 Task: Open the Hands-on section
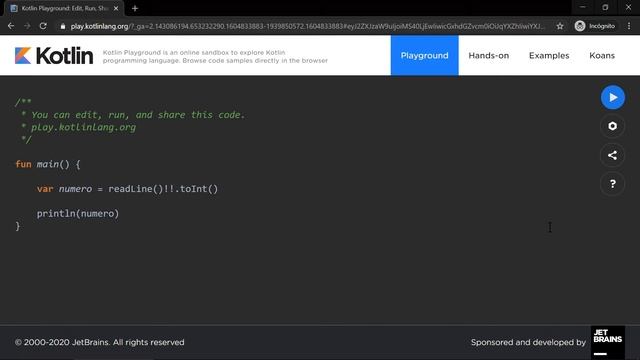pyautogui.click(x=489, y=56)
